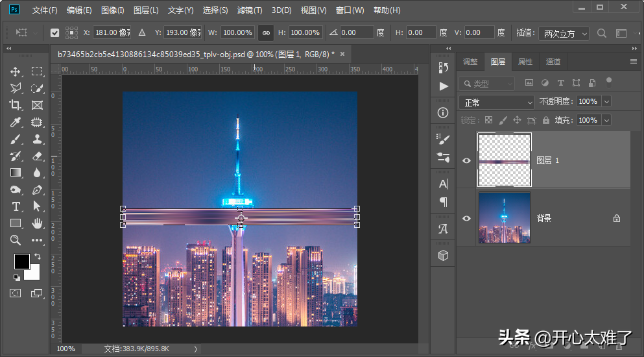Screen dimensions: 644x357
Task: Open the 滤镜(T) menu
Action: point(250,10)
